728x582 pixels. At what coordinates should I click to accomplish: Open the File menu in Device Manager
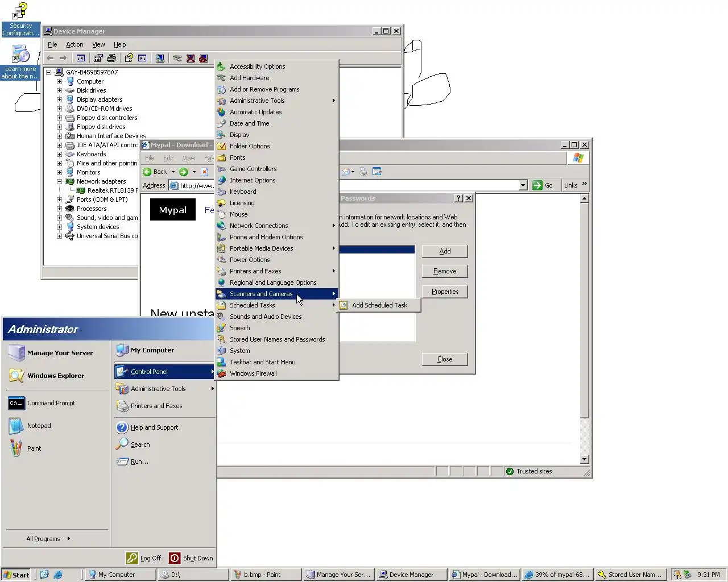click(x=52, y=44)
